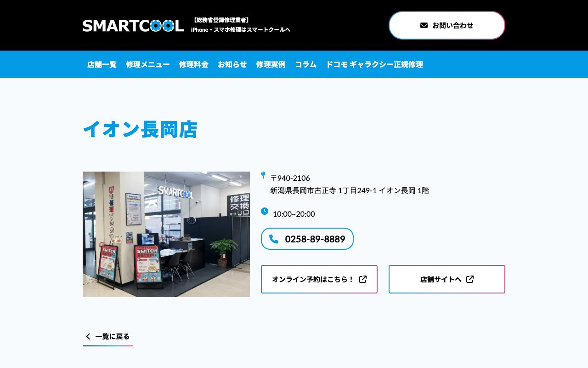Image resolution: width=588 pixels, height=368 pixels.
Task: Return via 一覧に戻る link
Action: [108, 337]
